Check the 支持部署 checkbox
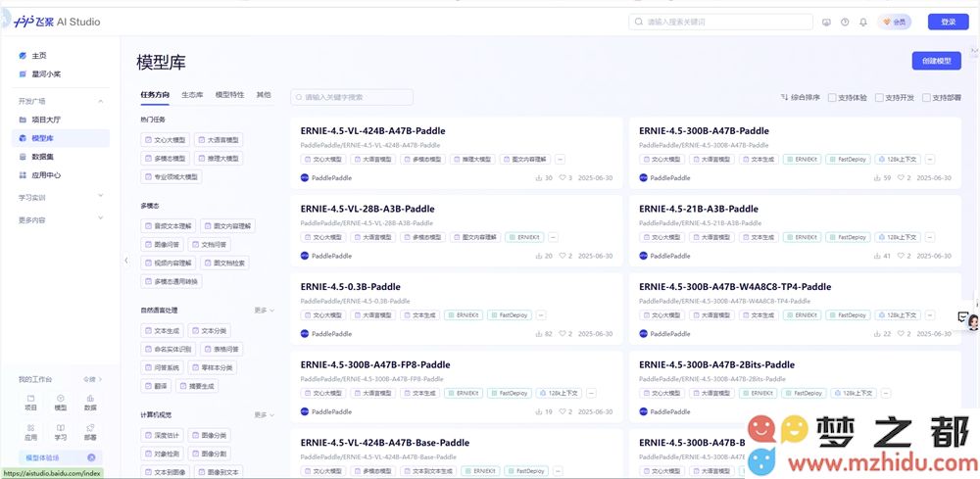The width and height of the screenshot is (980, 479). click(x=926, y=97)
